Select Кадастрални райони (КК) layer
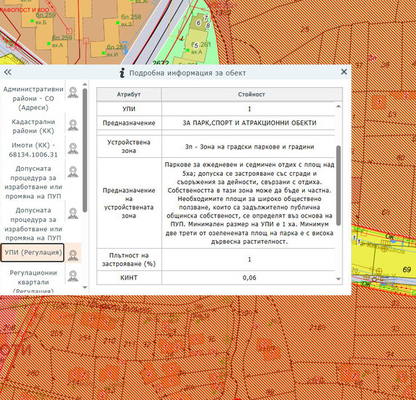416x400 pixels. (x=33, y=126)
